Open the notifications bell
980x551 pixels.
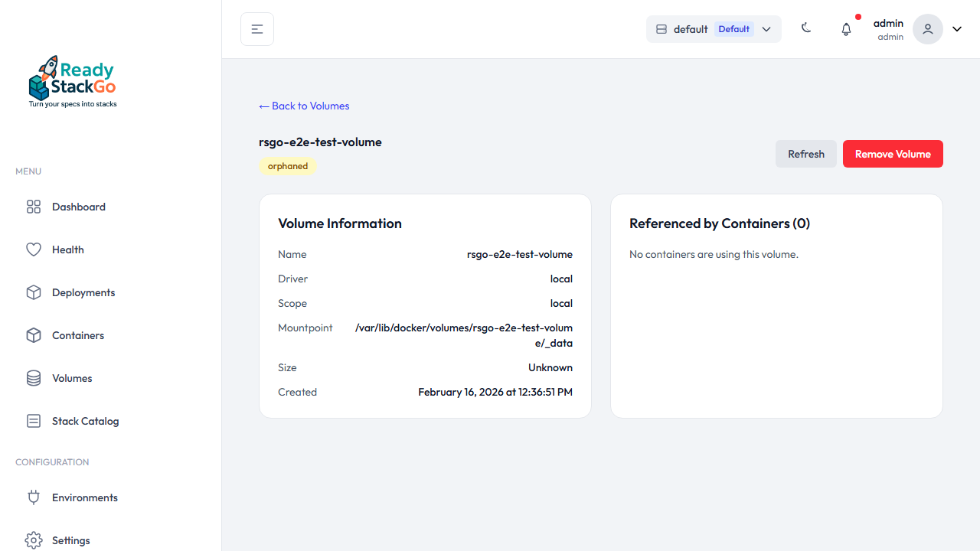[846, 28]
